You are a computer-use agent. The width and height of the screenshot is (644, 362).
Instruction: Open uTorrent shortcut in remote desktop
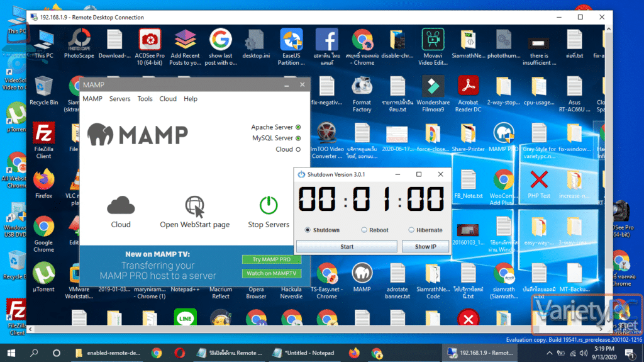pos(43,277)
